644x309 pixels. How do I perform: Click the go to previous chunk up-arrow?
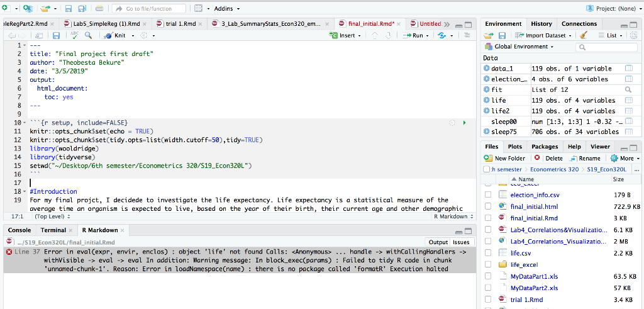point(375,35)
